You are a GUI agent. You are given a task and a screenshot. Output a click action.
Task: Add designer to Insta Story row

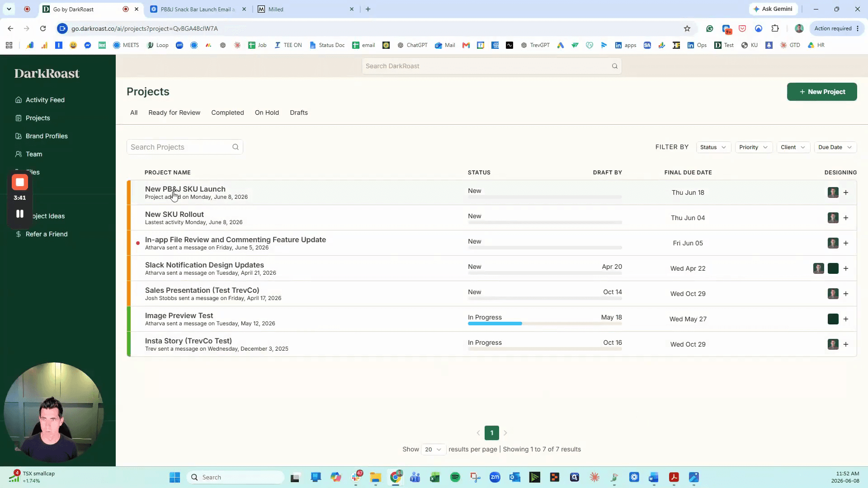pyautogui.click(x=846, y=344)
